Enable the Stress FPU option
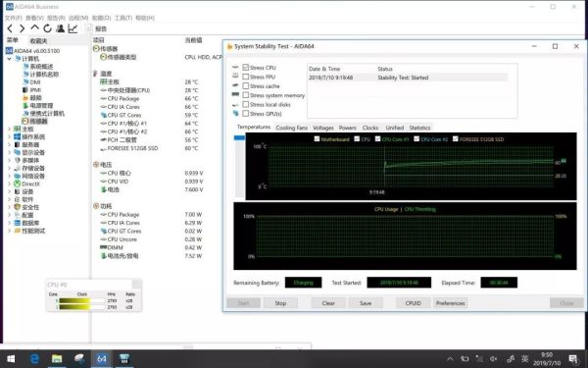Viewport: 588px width, 368px height. [x=246, y=77]
